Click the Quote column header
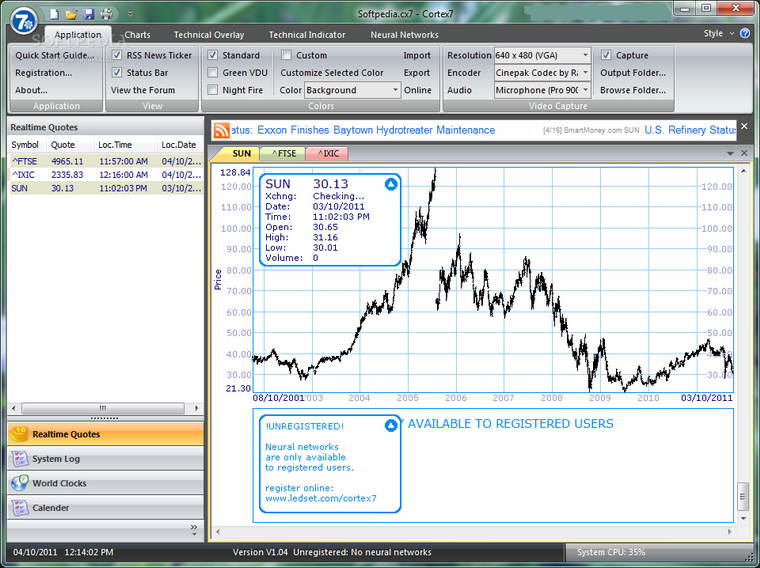 (71, 144)
